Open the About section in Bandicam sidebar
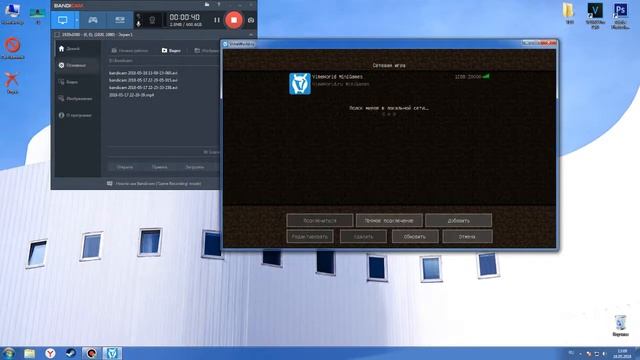The image size is (640, 360). click(x=75, y=116)
